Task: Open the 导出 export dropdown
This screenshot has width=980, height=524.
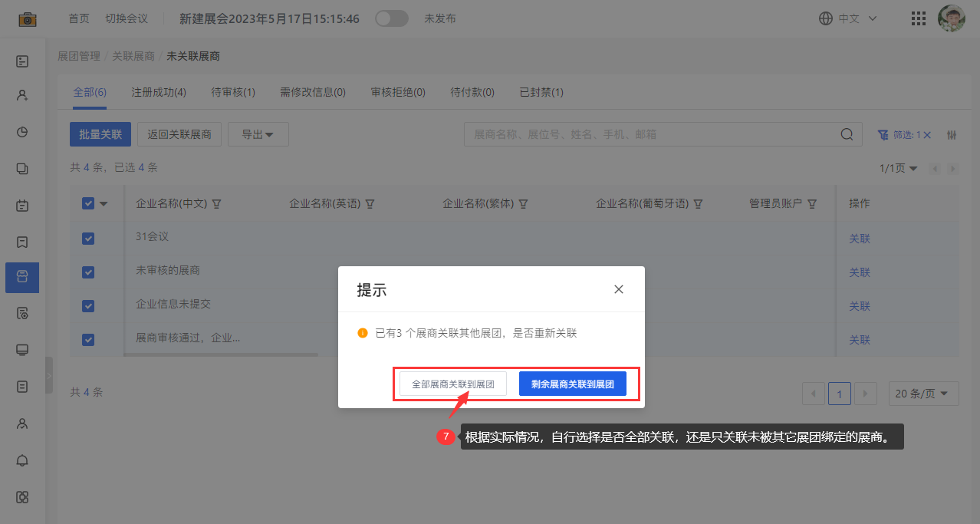Action: (x=258, y=134)
